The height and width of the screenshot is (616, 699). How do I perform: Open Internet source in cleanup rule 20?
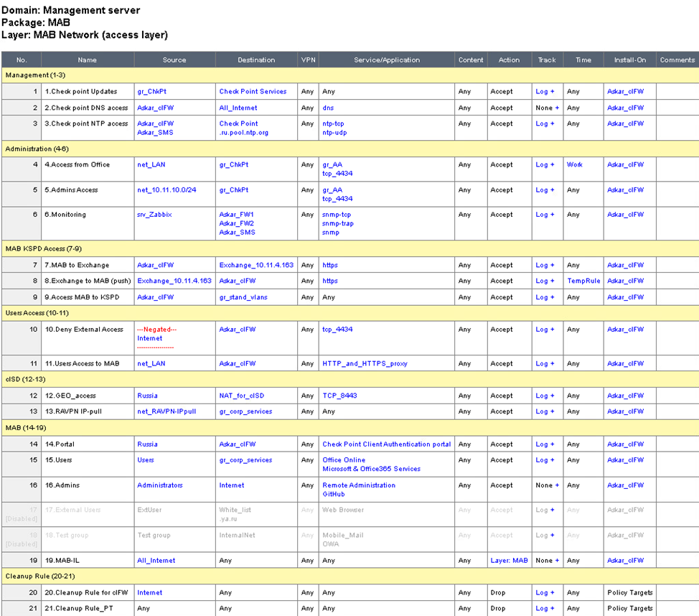[x=150, y=593]
